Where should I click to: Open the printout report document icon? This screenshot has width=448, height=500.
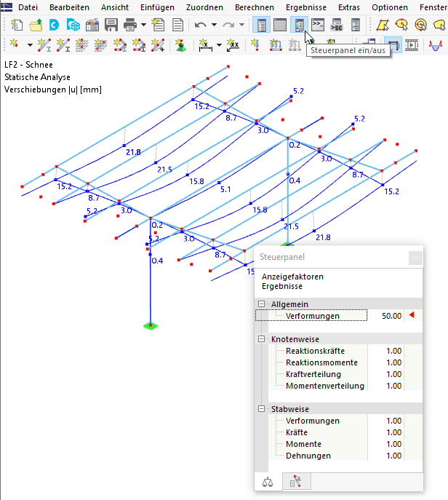tap(177, 25)
